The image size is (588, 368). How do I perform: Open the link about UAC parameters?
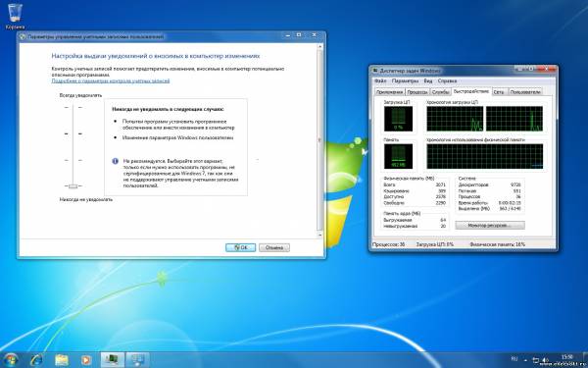click(x=111, y=80)
